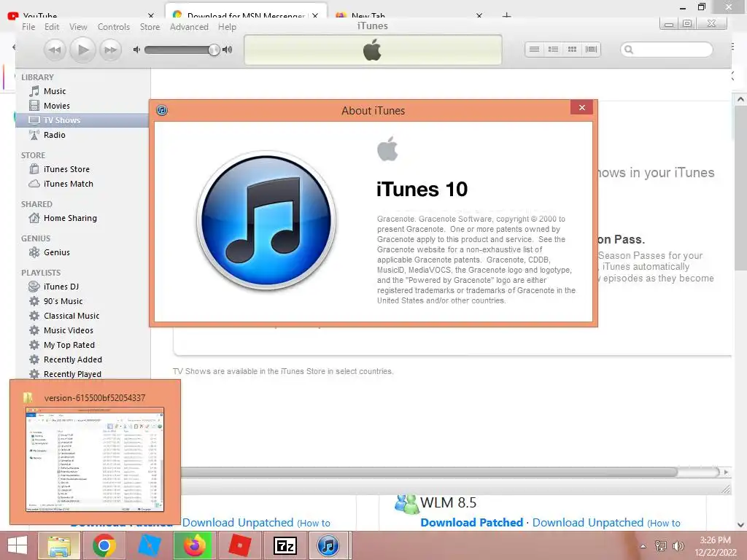This screenshot has width=747, height=560.
Task: Open Google Chrome from the taskbar
Action: pos(104,545)
